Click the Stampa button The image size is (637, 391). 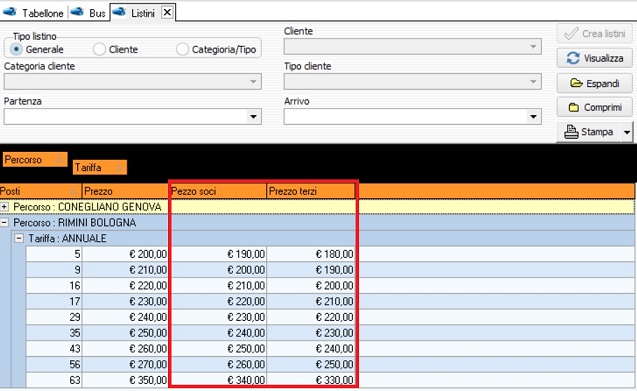point(589,132)
